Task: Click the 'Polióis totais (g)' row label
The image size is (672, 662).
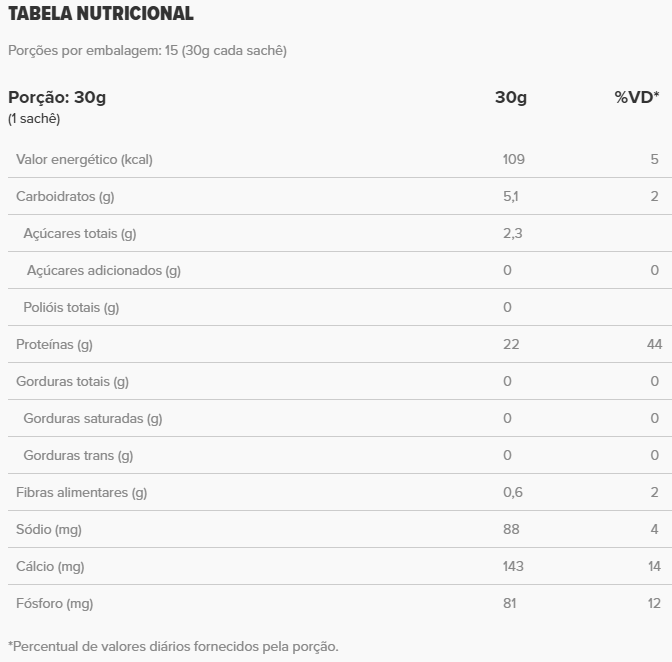Action: [x=71, y=307]
